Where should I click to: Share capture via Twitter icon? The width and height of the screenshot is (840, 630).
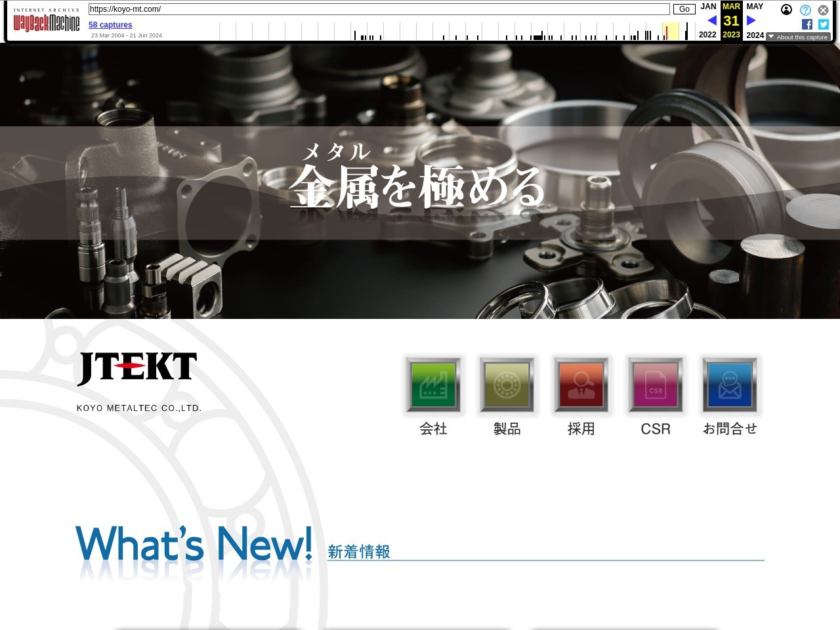click(x=824, y=24)
